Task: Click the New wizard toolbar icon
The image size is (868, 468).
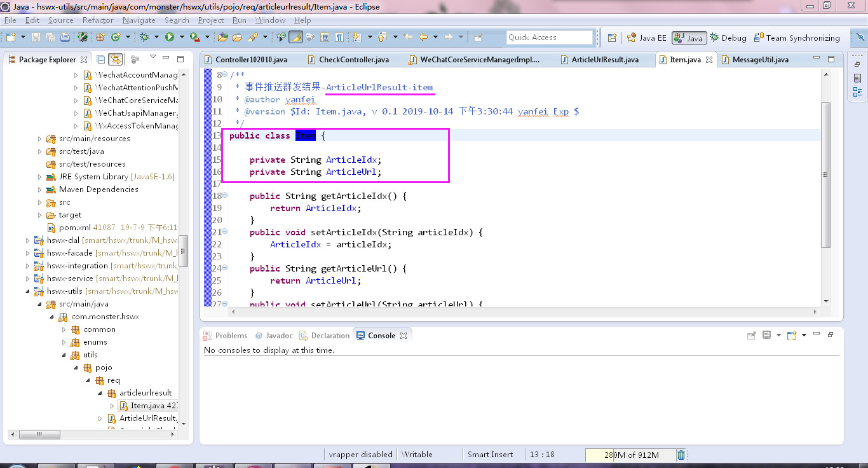Action: 10,38
